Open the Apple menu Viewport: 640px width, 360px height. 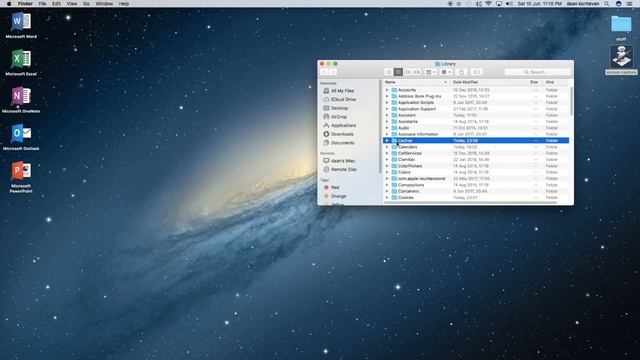coord(9,4)
